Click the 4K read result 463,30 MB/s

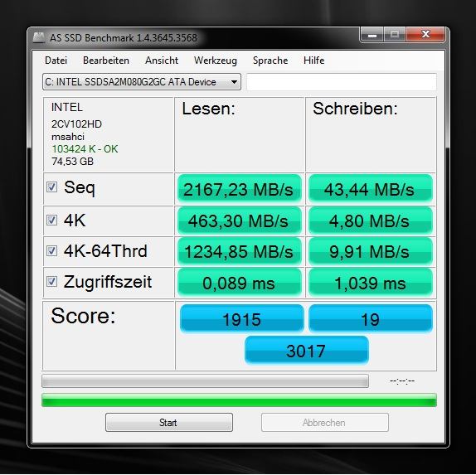click(x=239, y=221)
